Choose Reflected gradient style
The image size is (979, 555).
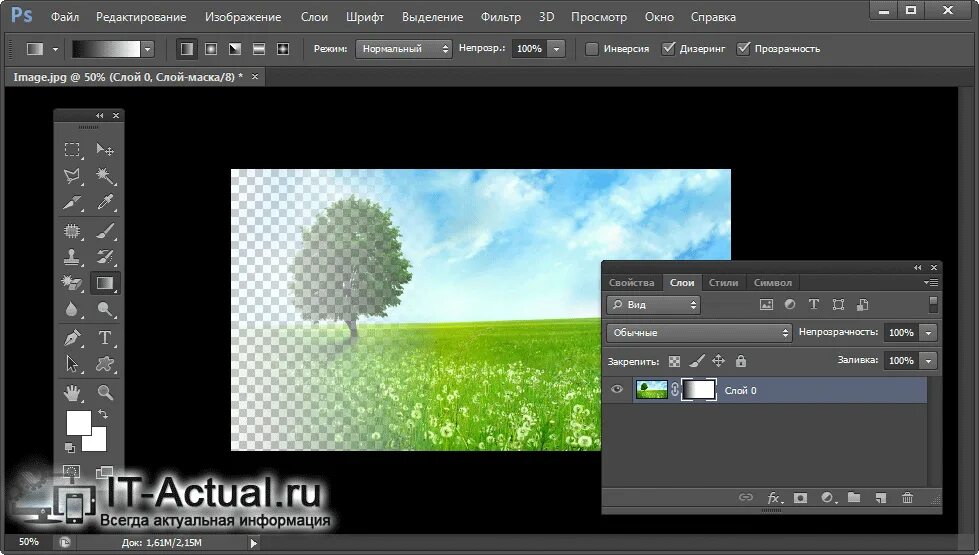pos(258,49)
